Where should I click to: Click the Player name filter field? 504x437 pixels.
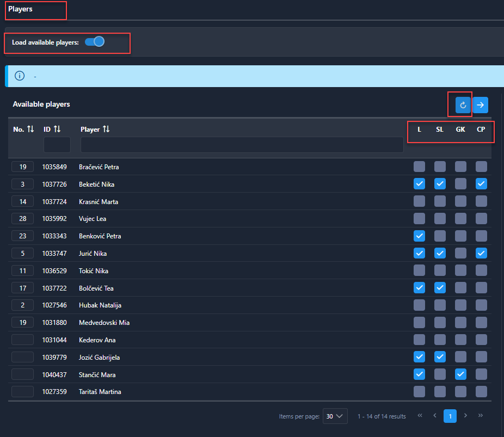242,145
